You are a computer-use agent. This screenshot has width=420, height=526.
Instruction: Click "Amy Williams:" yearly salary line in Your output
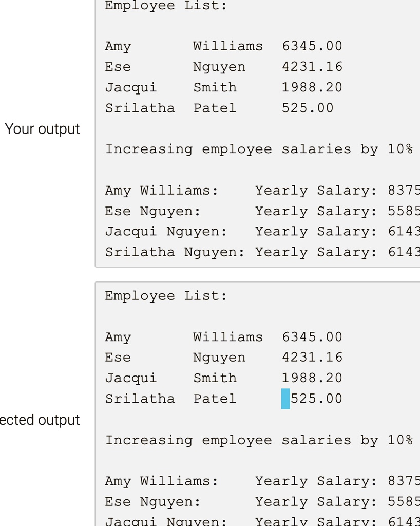(x=262, y=191)
